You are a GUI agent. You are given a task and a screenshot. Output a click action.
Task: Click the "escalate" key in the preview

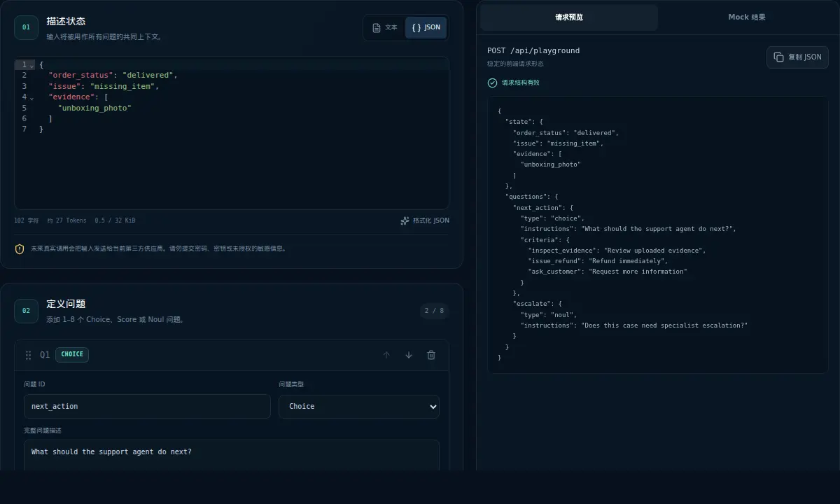pyautogui.click(x=531, y=304)
